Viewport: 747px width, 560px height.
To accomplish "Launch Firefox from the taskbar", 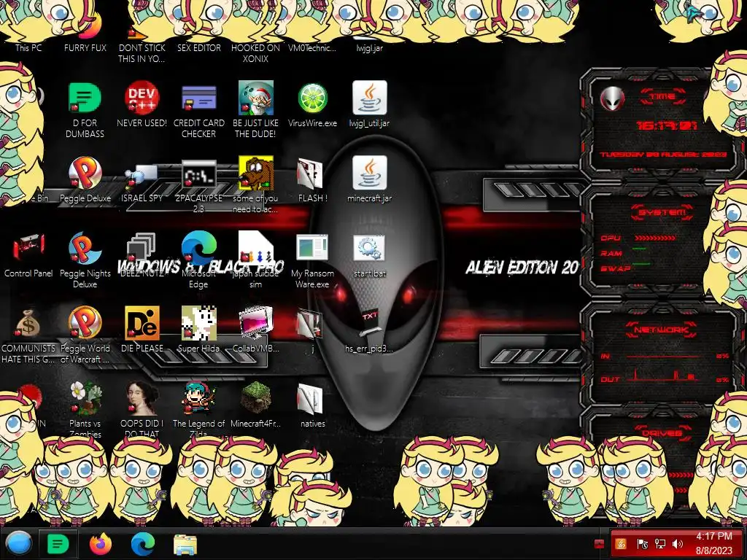I will [x=101, y=544].
